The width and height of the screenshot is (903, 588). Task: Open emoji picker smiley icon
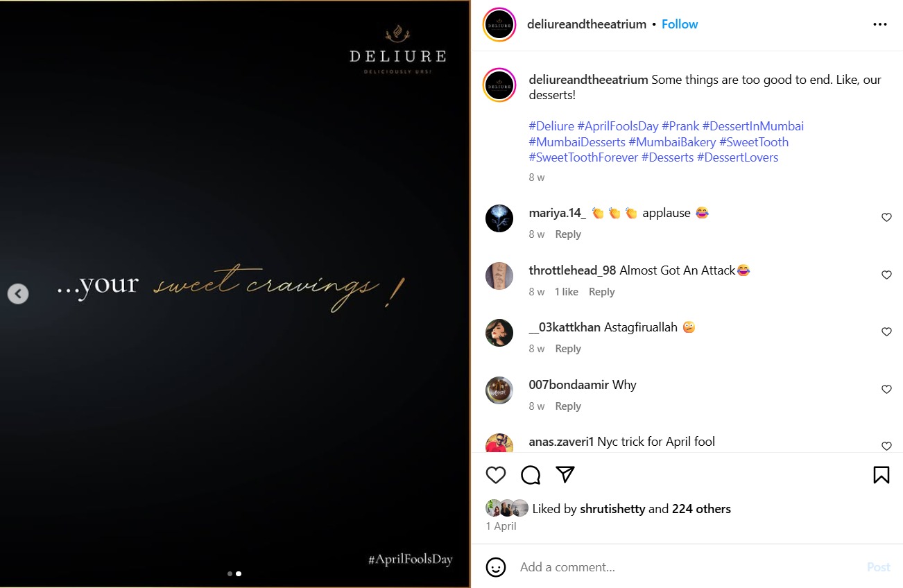pos(496,567)
